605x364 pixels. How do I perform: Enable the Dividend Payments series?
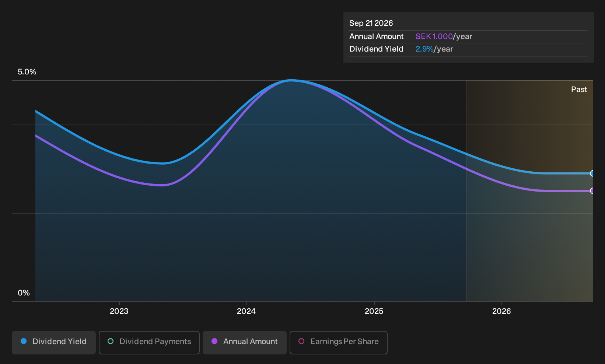149,342
